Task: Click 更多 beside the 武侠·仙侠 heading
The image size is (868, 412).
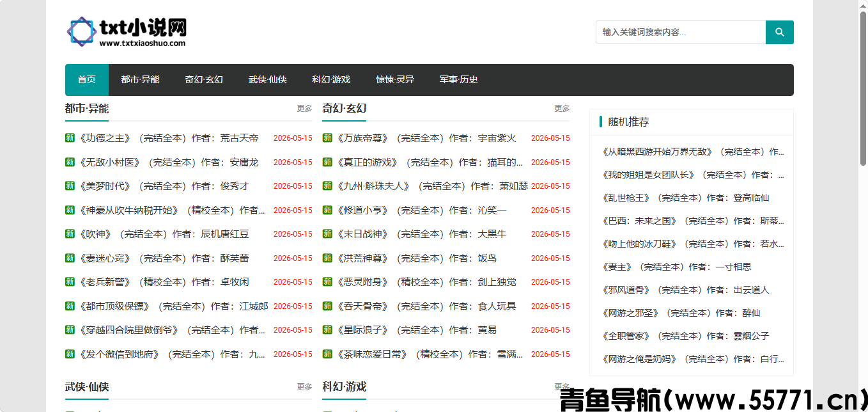Action: [x=304, y=387]
